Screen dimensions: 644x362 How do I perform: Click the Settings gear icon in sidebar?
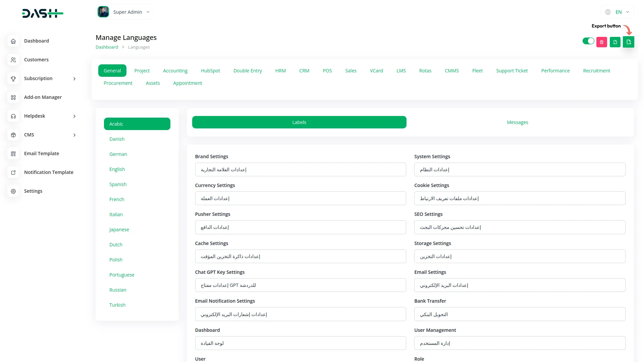pos(13,191)
